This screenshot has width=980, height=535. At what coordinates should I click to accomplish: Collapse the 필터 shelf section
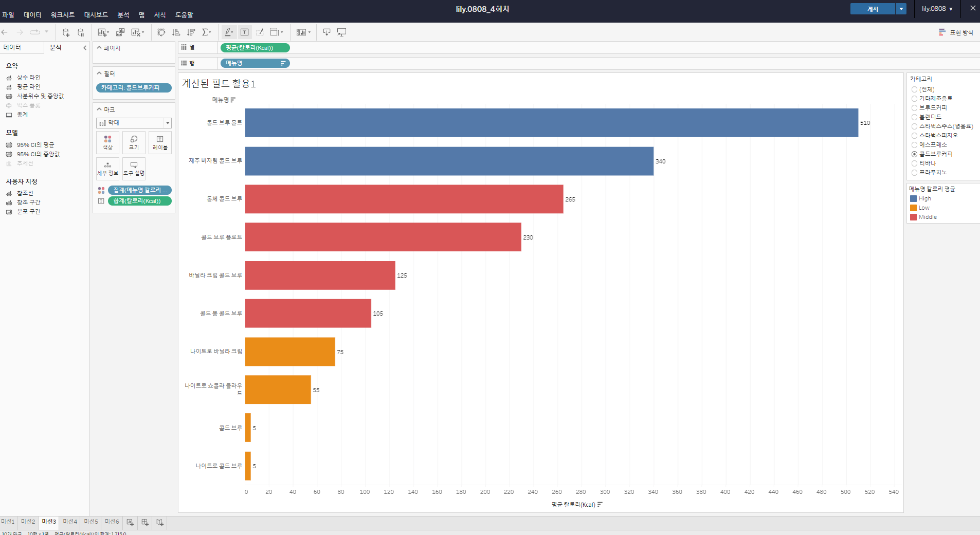(99, 73)
